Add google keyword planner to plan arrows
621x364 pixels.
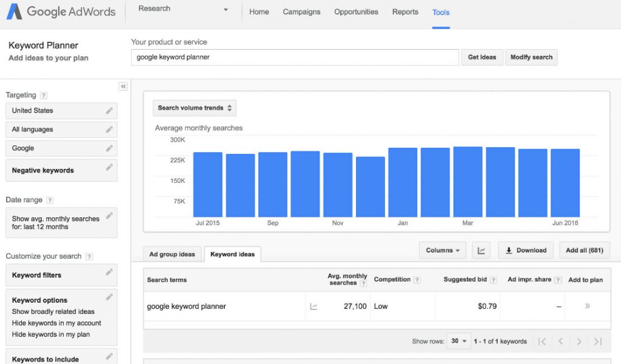pos(587,306)
